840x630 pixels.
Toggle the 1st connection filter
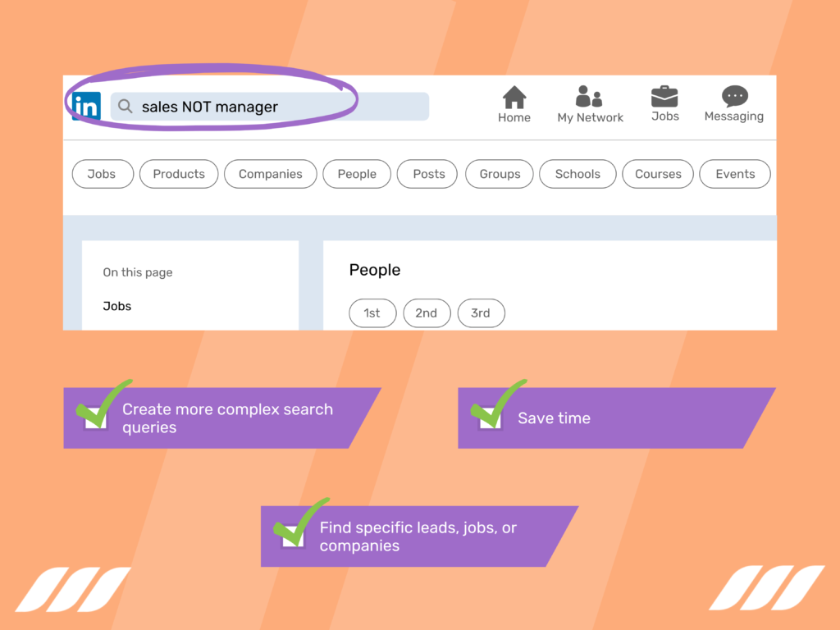(x=372, y=313)
